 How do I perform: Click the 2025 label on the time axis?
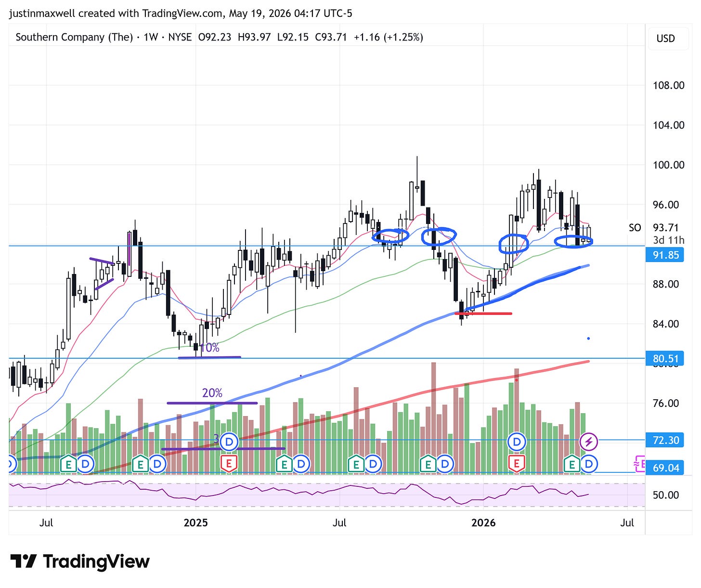(x=195, y=523)
